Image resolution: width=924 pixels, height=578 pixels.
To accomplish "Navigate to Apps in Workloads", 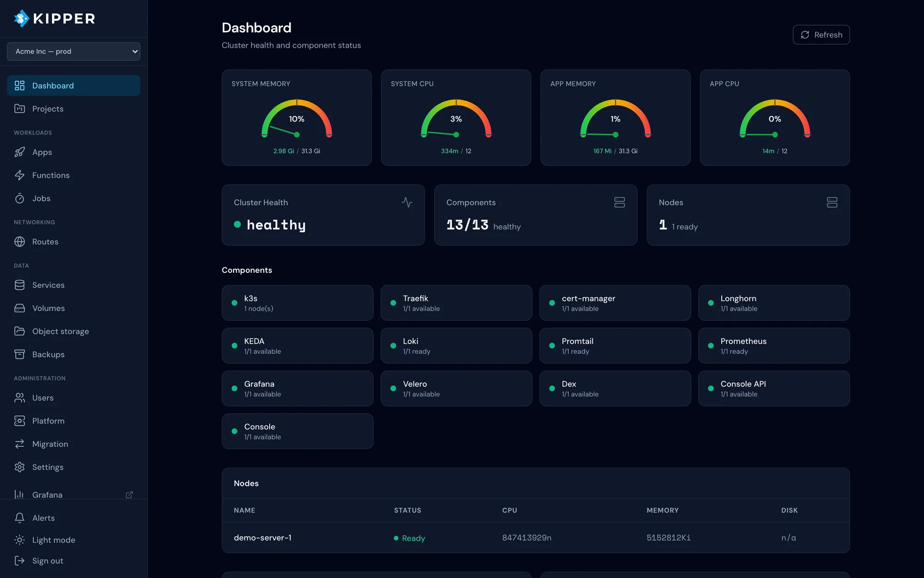I will click(x=73, y=152).
